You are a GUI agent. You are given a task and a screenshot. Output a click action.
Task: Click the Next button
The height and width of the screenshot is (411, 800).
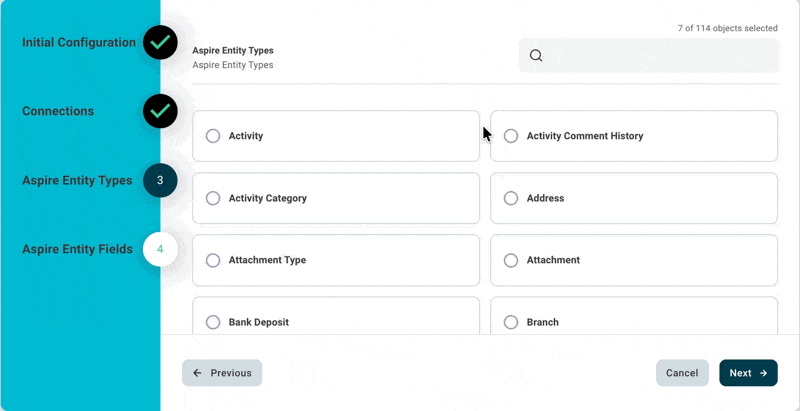click(748, 373)
